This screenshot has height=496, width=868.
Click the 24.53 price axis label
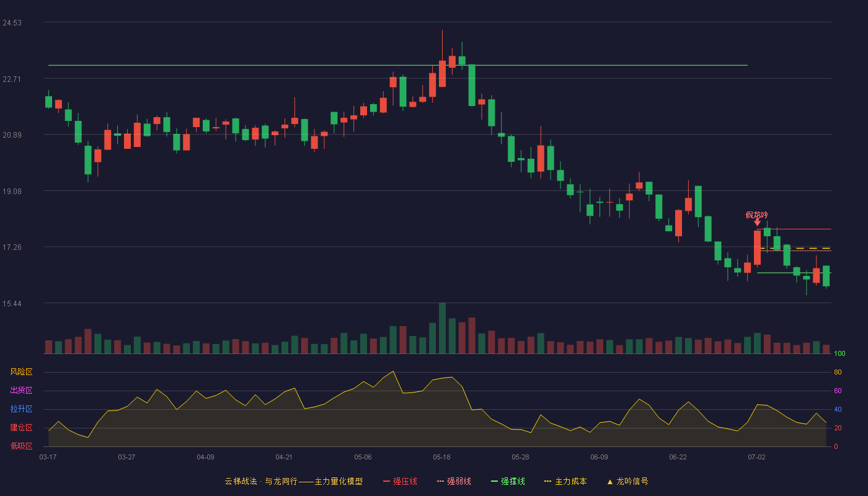12,23
